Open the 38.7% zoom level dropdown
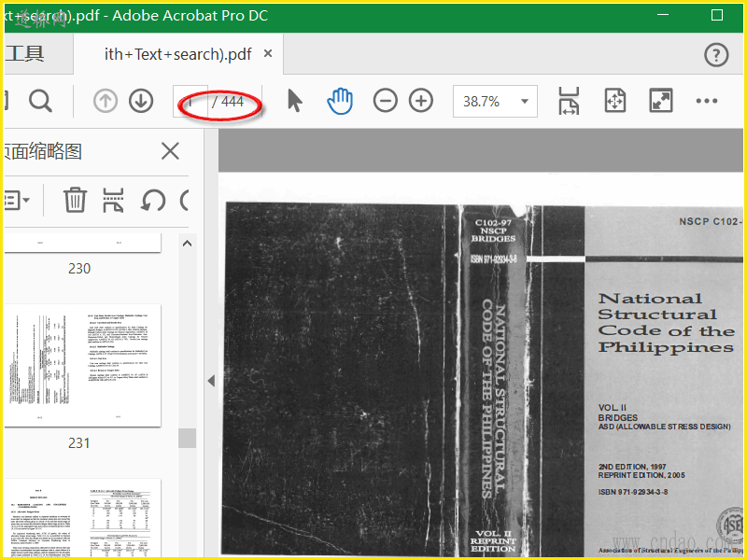Viewport: 747px width, 560px height. point(495,101)
